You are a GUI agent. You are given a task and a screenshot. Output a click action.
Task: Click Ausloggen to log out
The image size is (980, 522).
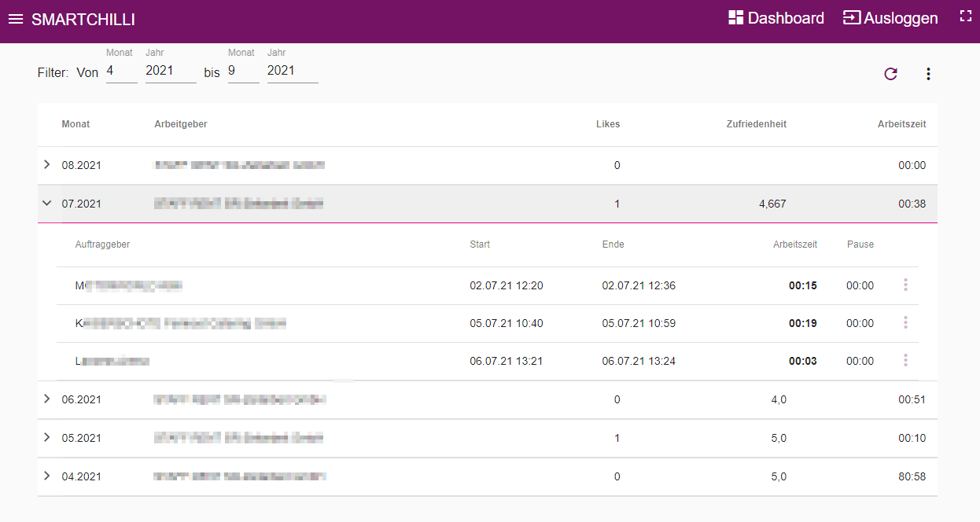[x=890, y=18]
